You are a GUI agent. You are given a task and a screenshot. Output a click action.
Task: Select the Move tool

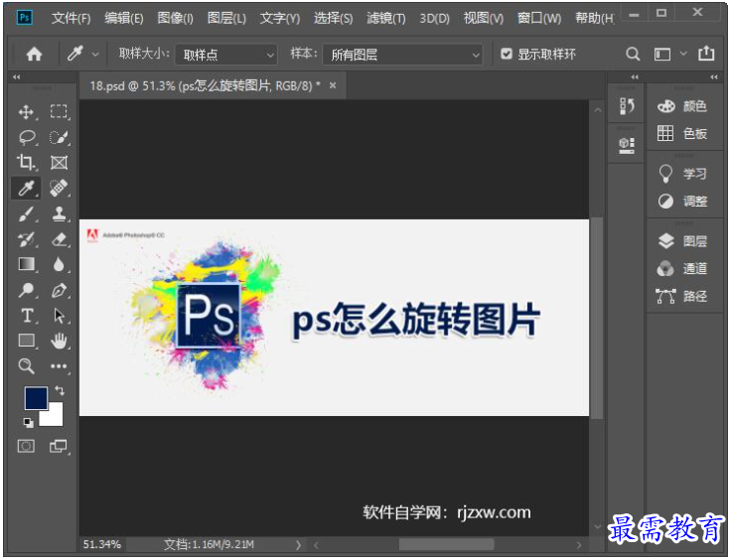pos(26,112)
